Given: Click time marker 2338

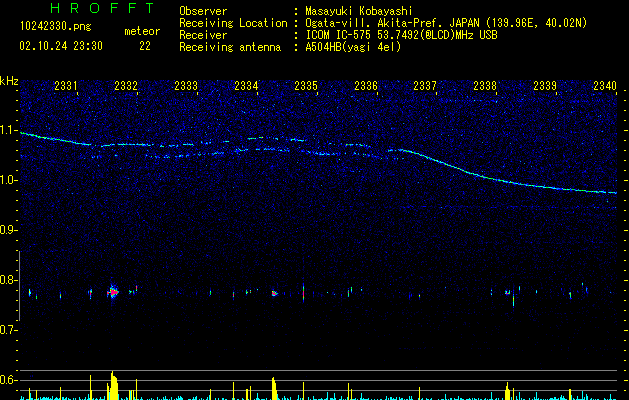Looking at the screenshot, I should pos(485,86).
